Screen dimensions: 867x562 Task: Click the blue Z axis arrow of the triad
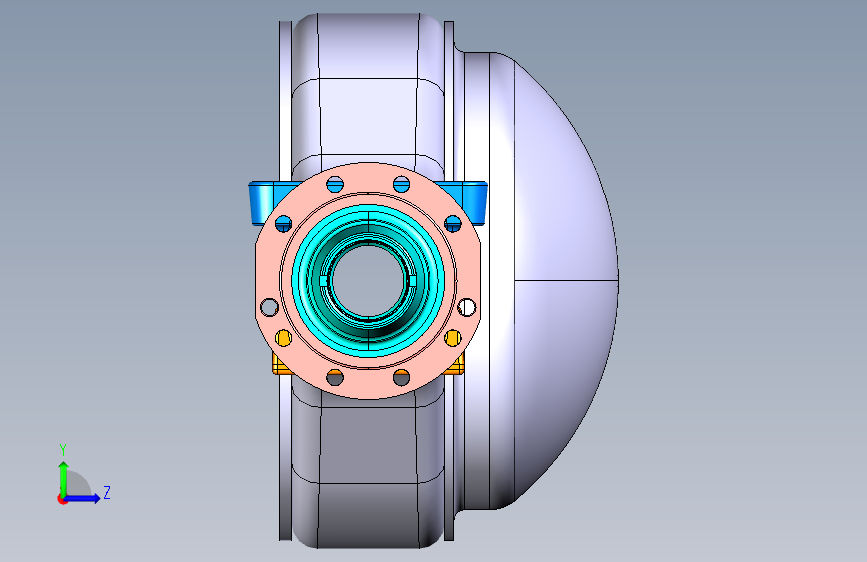83,498
